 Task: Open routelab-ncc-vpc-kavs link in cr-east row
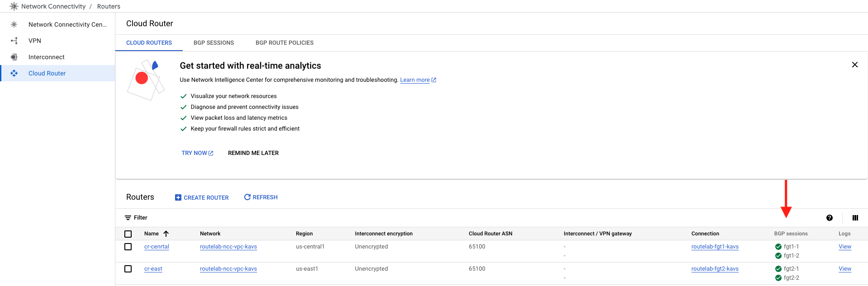click(x=228, y=269)
